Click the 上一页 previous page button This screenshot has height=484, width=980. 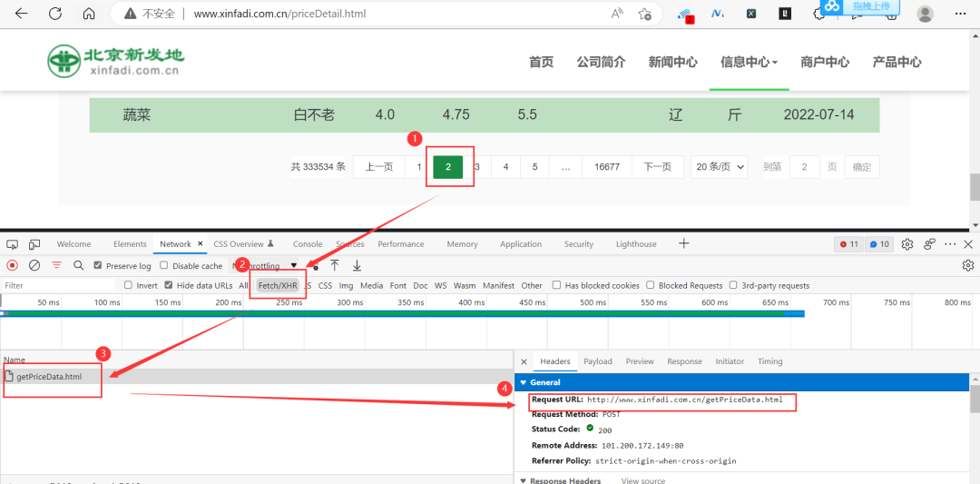click(x=378, y=167)
